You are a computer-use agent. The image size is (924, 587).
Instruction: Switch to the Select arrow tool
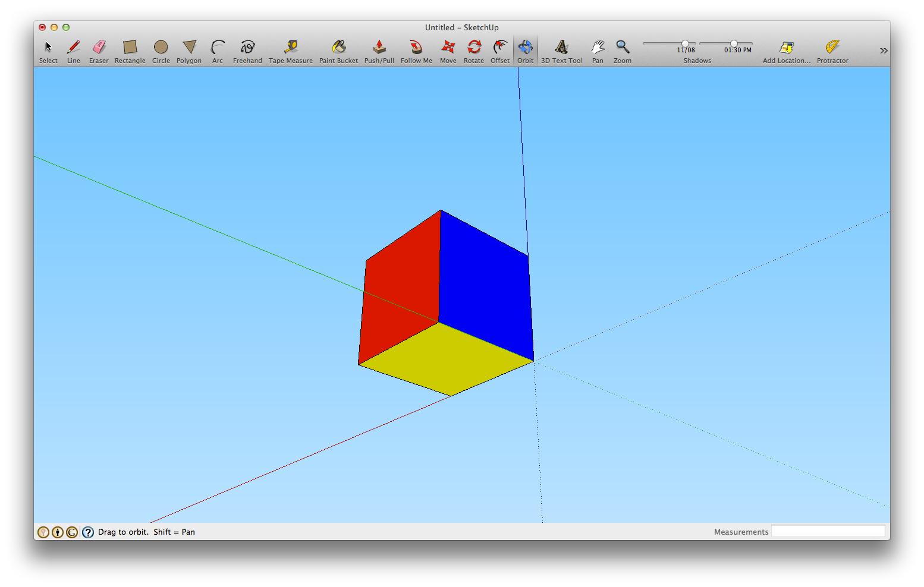[x=48, y=48]
